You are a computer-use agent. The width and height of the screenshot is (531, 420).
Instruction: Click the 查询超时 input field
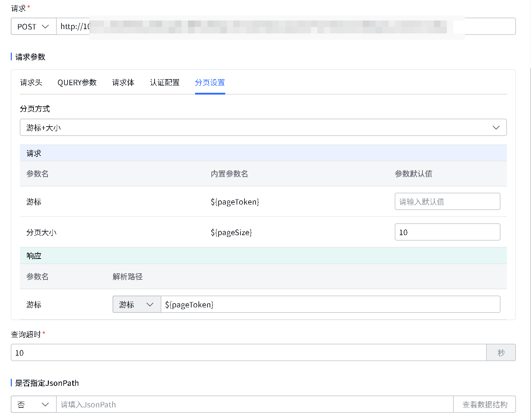248,353
